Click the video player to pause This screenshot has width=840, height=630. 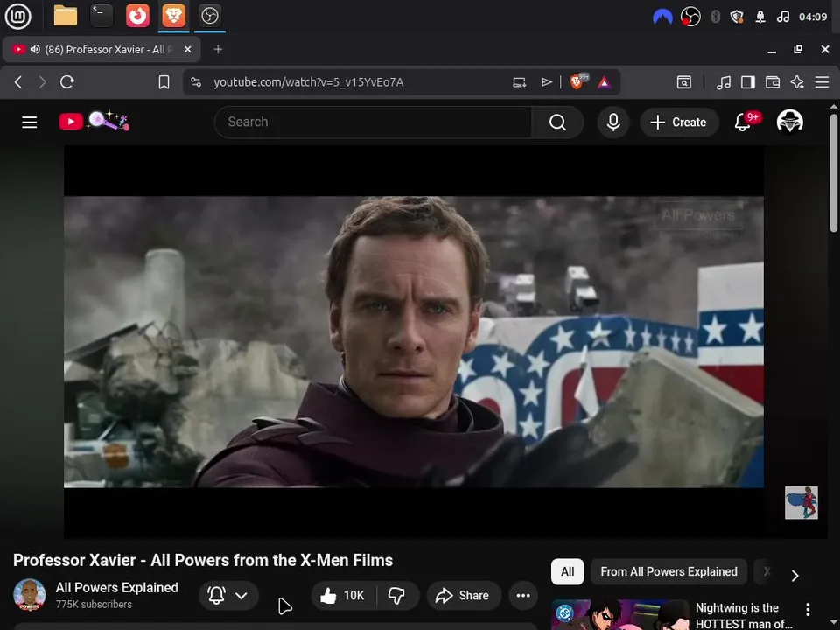414,342
